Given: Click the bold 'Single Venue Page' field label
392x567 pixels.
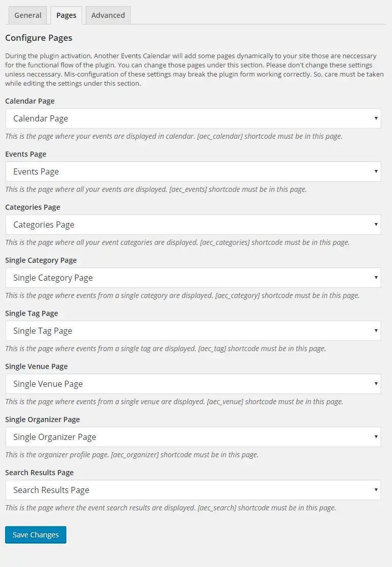Looking at the screenshot, I should [36, 366].
